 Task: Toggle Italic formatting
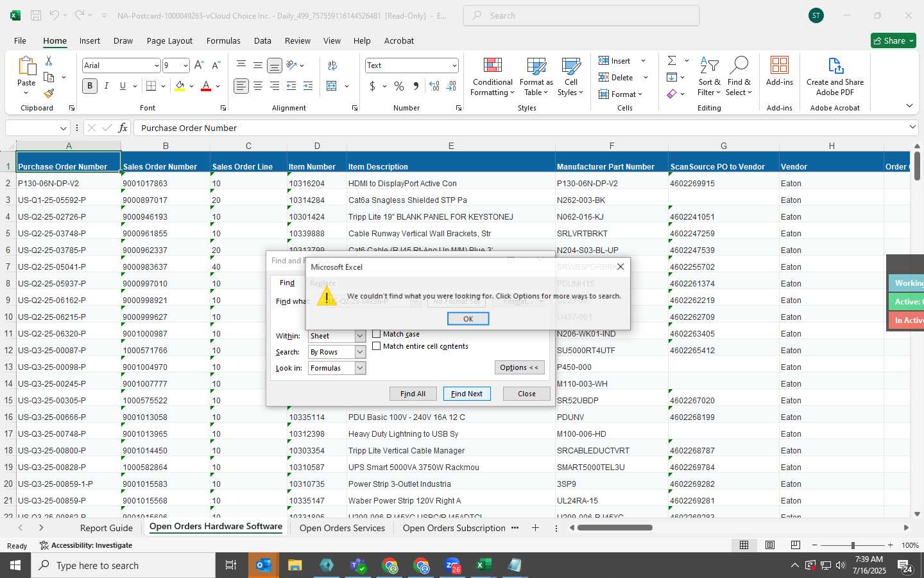click(107, 85)
